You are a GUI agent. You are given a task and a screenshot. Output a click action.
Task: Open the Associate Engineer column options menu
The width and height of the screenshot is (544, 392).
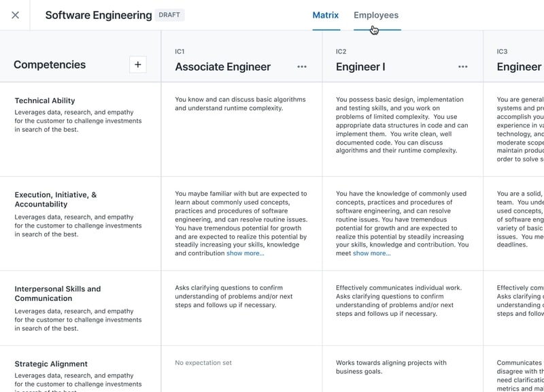(x=302, y=67)
